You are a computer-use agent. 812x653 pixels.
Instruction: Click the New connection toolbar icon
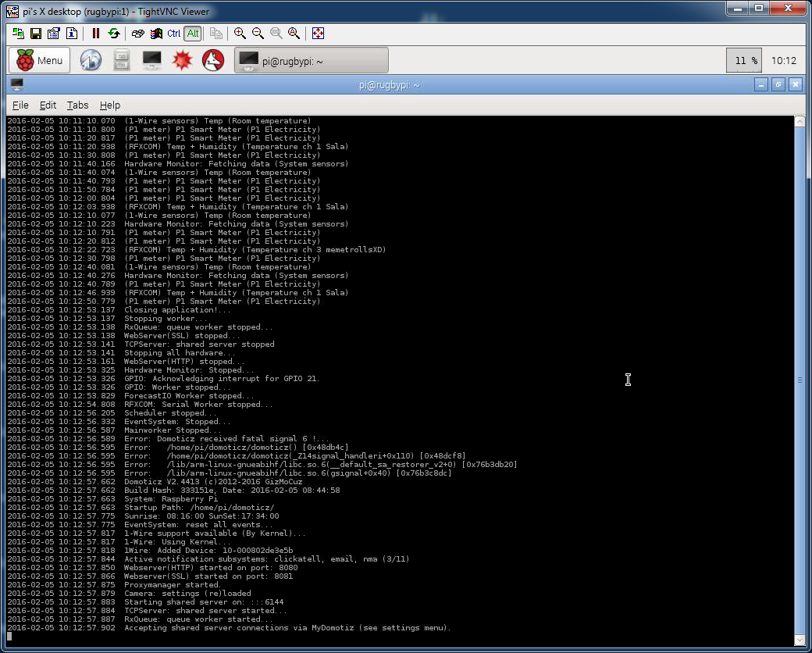pyautogui.click(x=18, y=33)
